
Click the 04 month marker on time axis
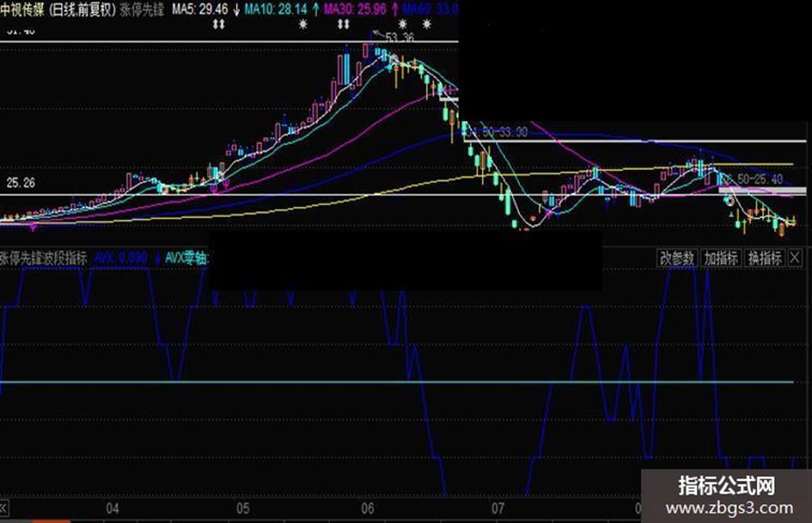(113, 508)
